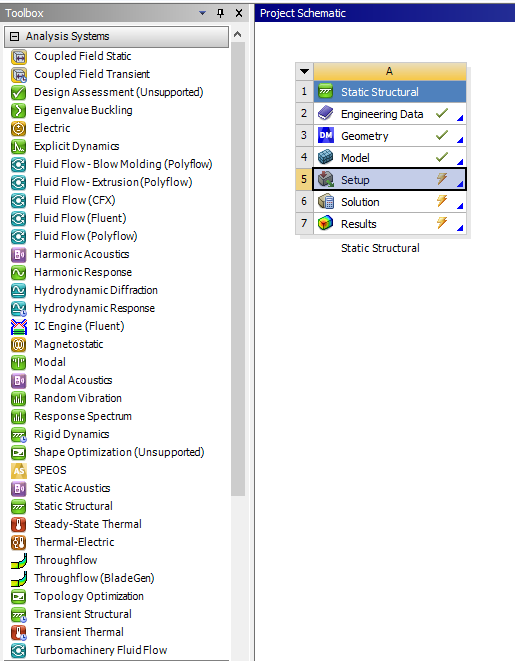Open the Toolbox panel dropdown arrow
This screenshot has height=661, width=515.
(202, 13)
